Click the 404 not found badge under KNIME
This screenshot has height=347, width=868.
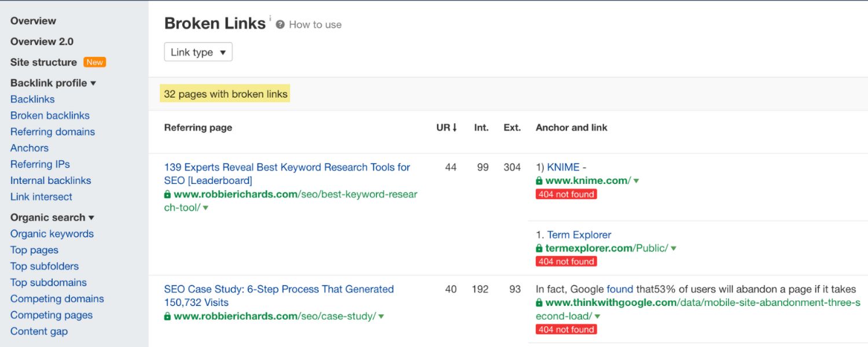click(566, 194)
